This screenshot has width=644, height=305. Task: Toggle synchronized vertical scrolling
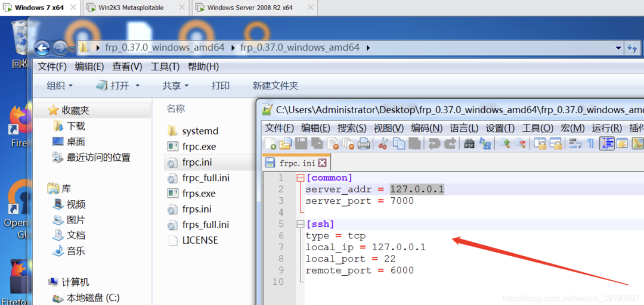(x=540, y=143)
